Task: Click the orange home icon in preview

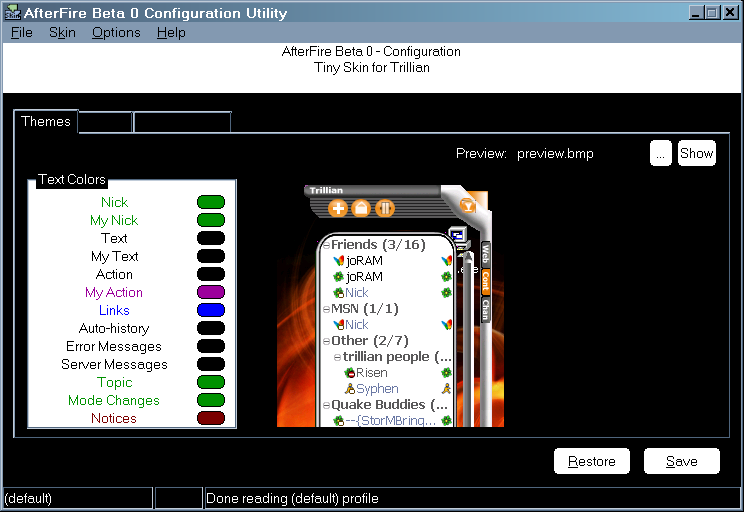Action: pyautogui.click(x=361, y=208)
